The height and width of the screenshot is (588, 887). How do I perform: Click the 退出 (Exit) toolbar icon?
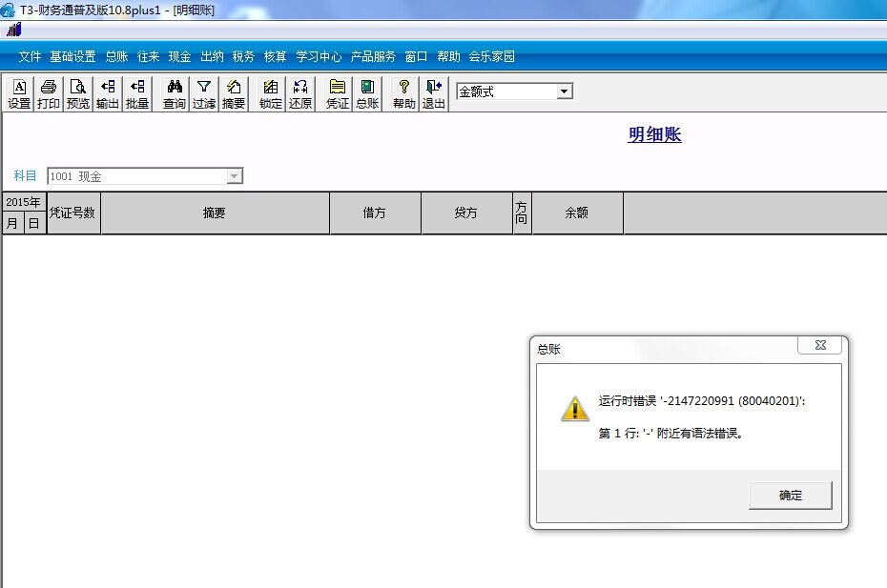click(434, 93)
